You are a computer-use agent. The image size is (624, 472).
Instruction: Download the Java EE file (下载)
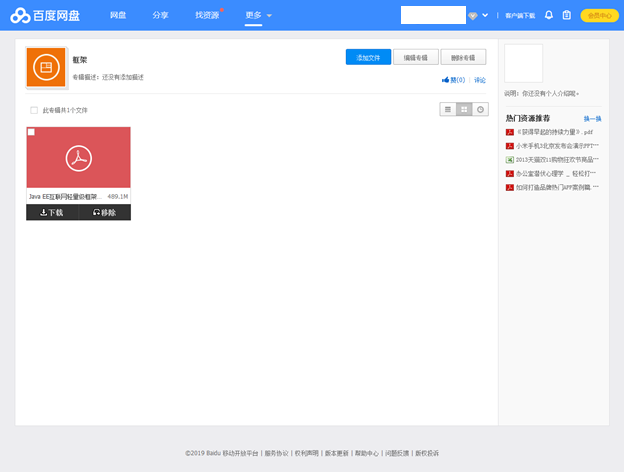[x=52, y=213]
